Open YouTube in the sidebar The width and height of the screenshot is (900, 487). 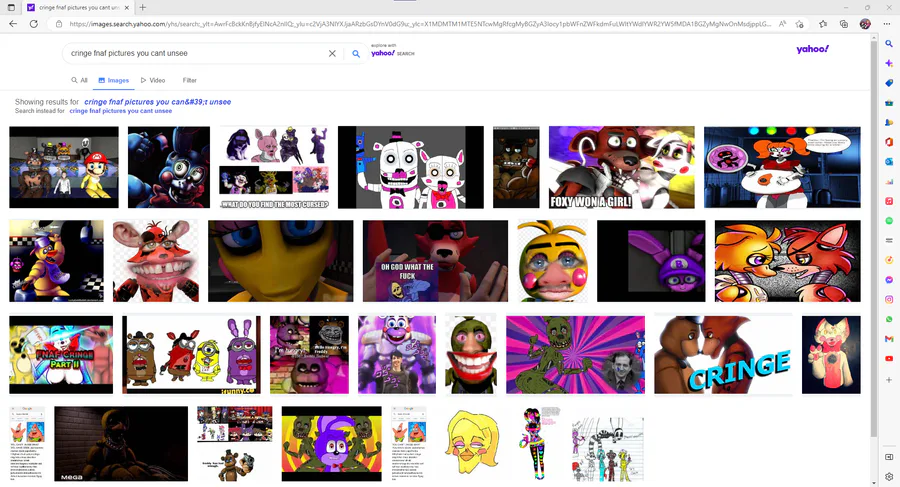pyautogui.click(x=889, y=358)
